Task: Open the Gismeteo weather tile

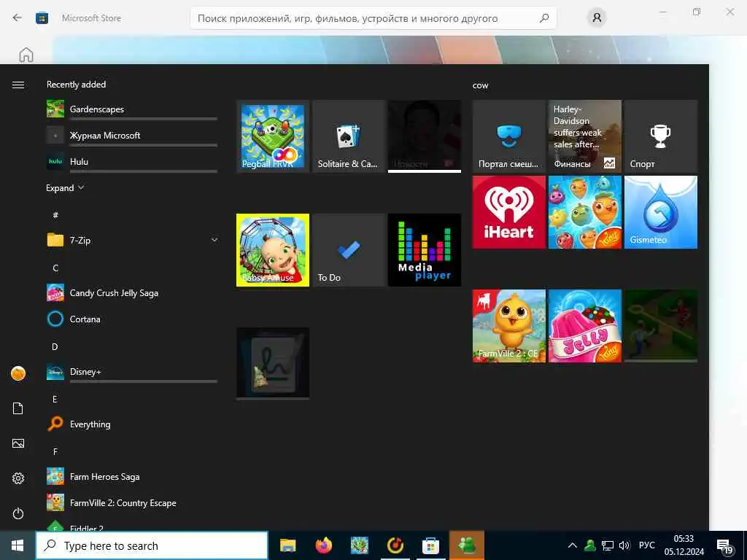Action: (661, 212)
